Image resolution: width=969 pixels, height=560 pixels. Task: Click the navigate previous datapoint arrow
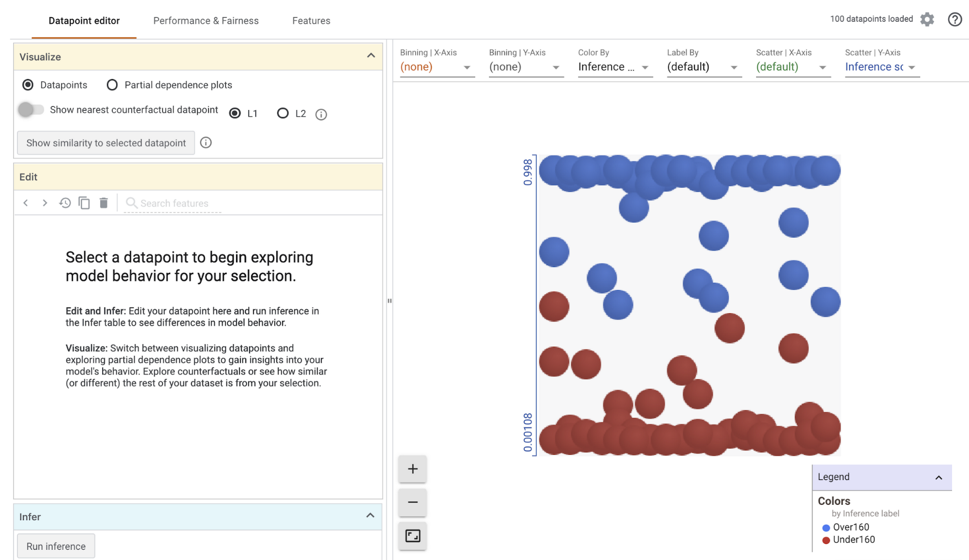click(25, 203)
